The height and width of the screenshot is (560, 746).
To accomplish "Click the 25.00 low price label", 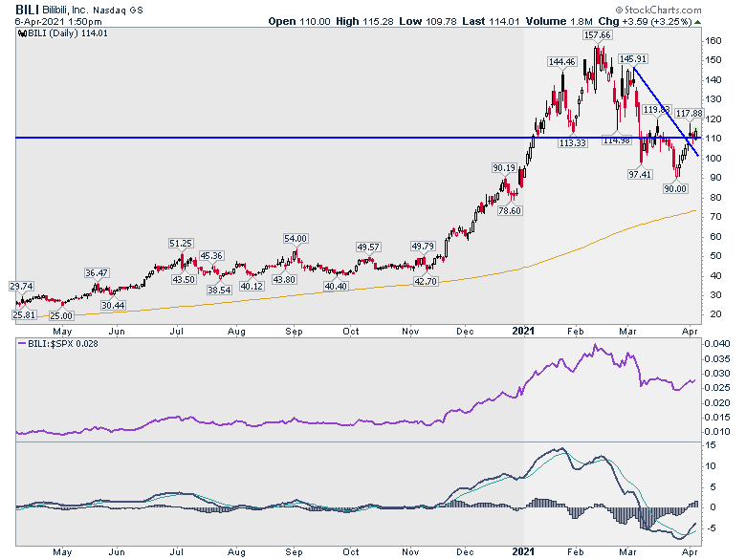I will (x=61, y=315).
